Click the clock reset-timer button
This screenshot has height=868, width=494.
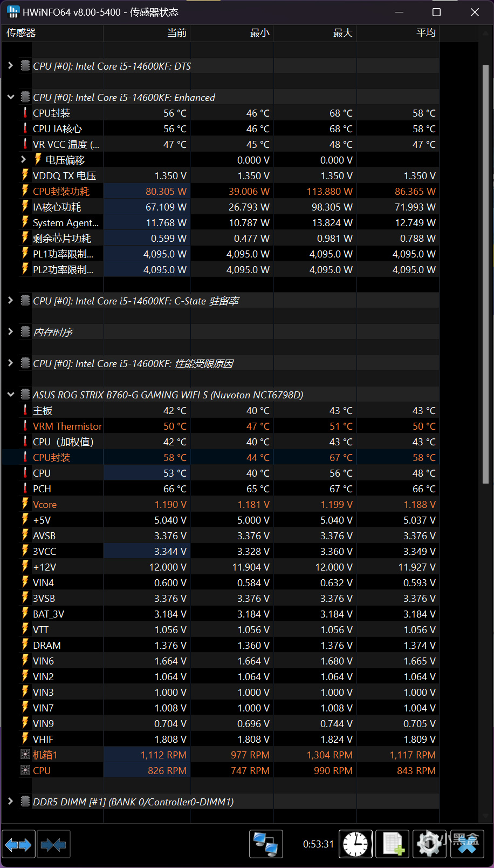click(x=355, y=844)
